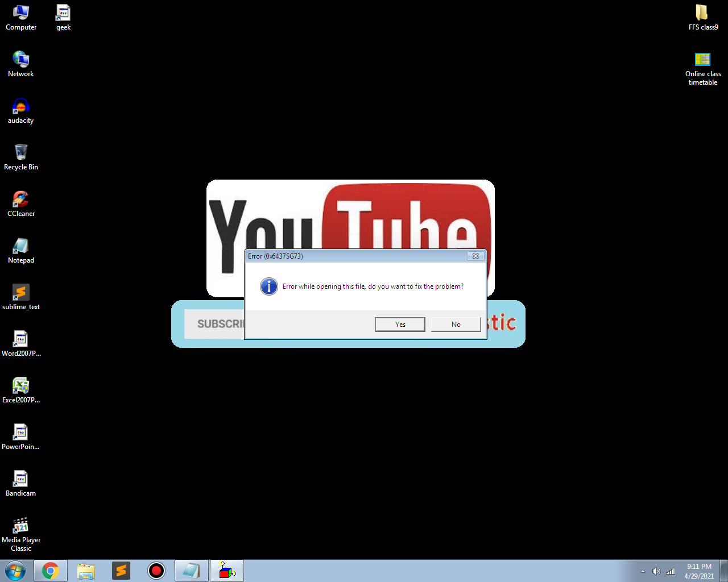Click the blue information icon in dialog

tap(269, 286)
